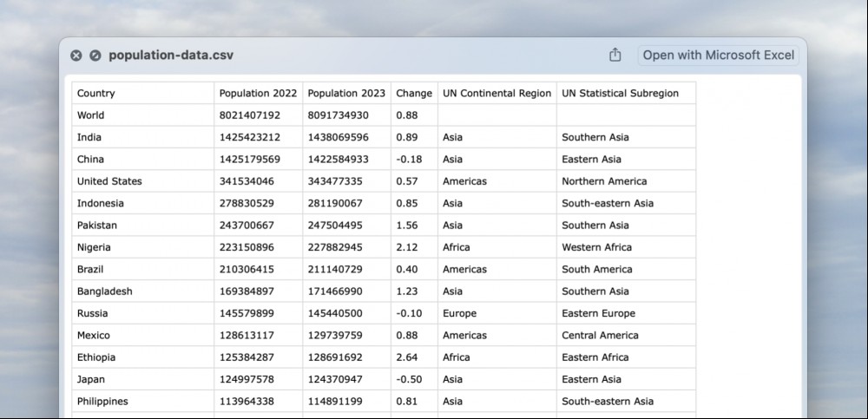
Task: Select the Bangladesh country cell
Action: [x=143, y=291]
